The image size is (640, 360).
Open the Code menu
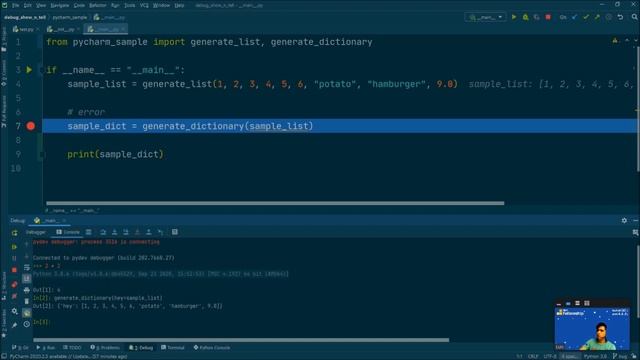79,5
